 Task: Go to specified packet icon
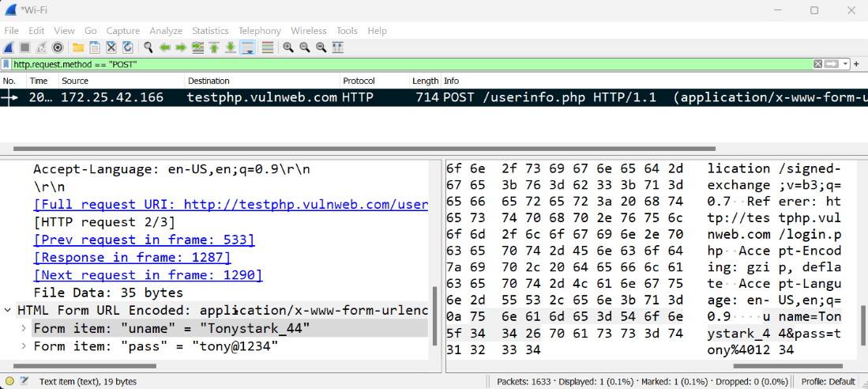point(197,47)
